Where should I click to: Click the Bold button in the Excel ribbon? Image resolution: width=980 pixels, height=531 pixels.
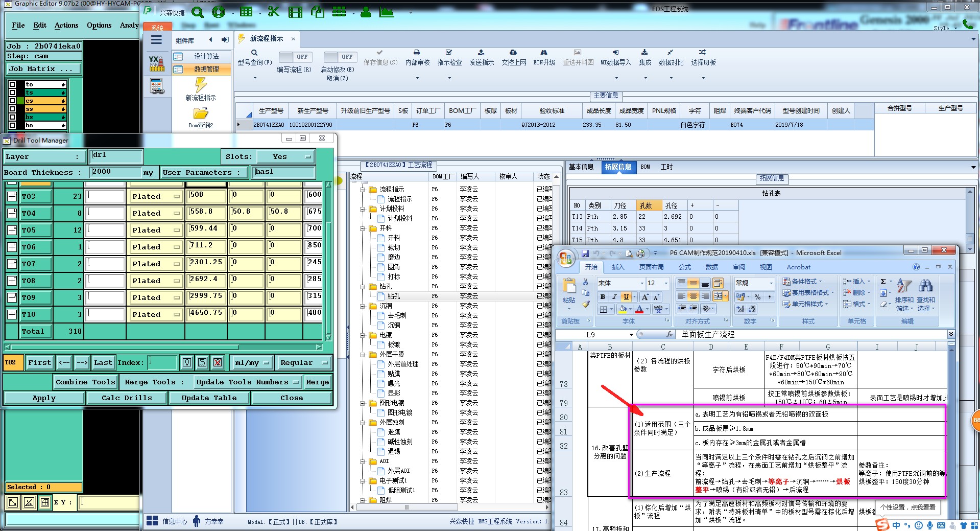(x=603, y=297)
